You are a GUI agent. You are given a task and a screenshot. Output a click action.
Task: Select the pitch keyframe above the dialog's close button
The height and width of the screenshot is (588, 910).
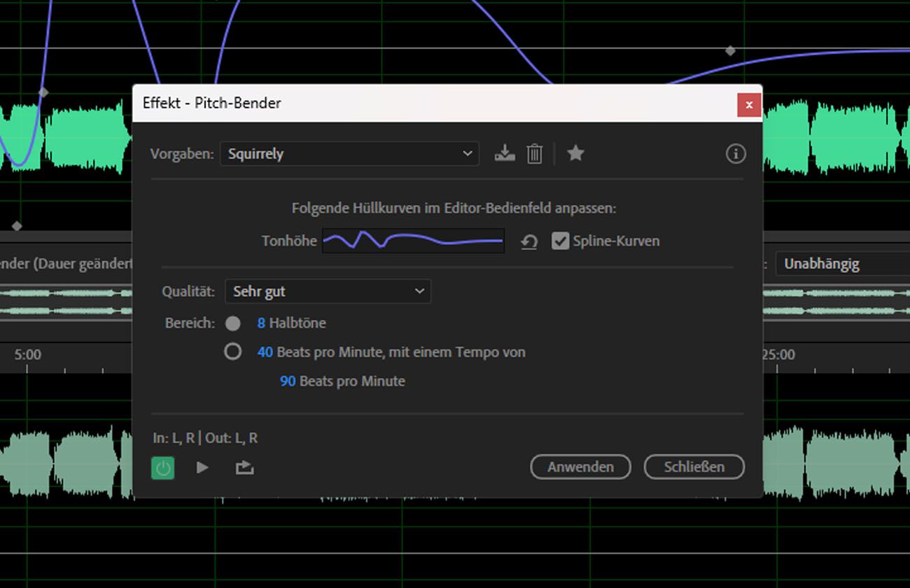tap(730, 51)
